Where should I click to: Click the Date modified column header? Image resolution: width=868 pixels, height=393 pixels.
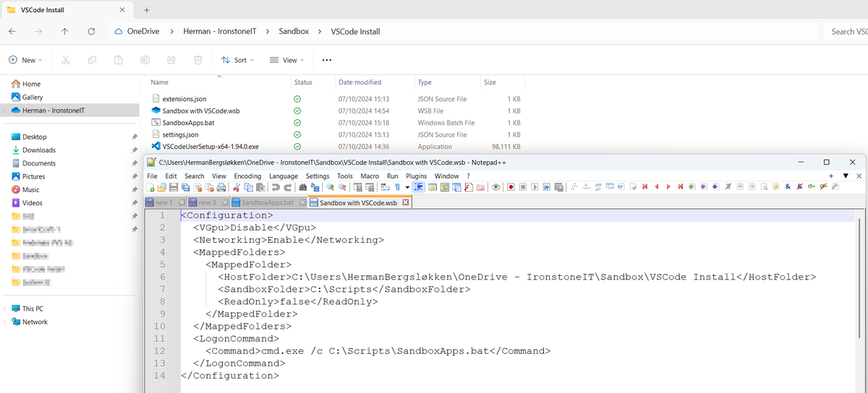tap(359, 82)
